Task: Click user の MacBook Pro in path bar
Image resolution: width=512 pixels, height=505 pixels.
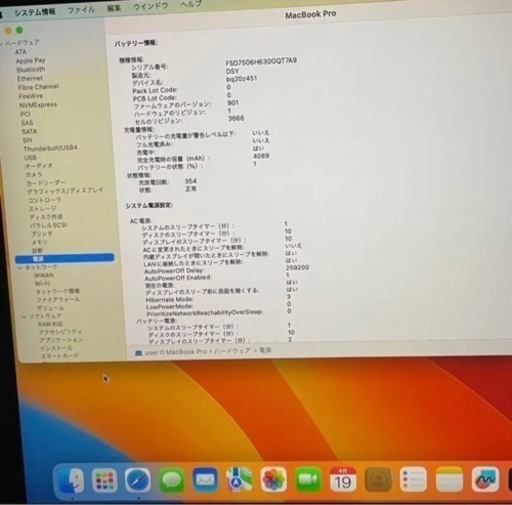Action: pyautogui.click(x=176, y=352)
